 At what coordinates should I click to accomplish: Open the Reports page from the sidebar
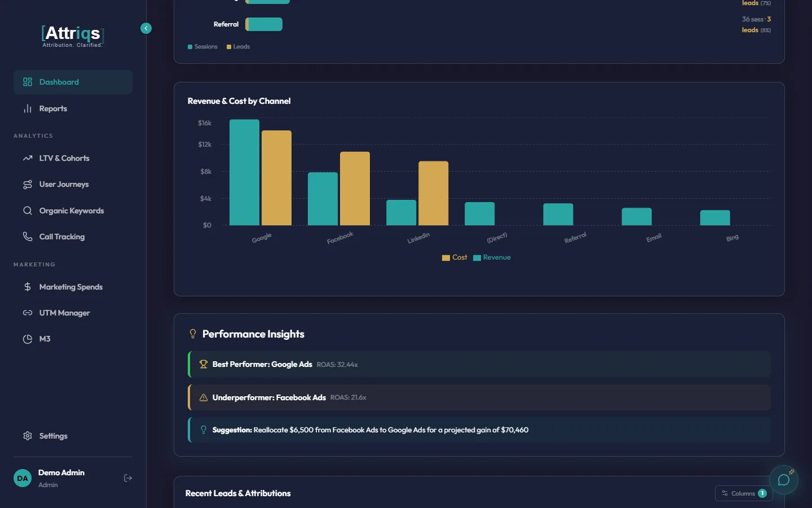pos(53,108)
